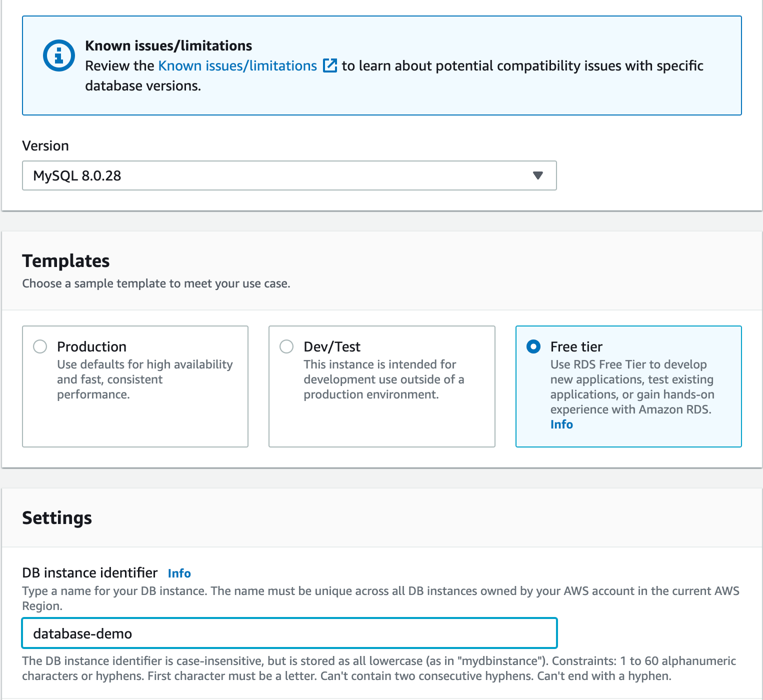Open the MySQL 8.0.28 version dropdown

click(289, 175)
